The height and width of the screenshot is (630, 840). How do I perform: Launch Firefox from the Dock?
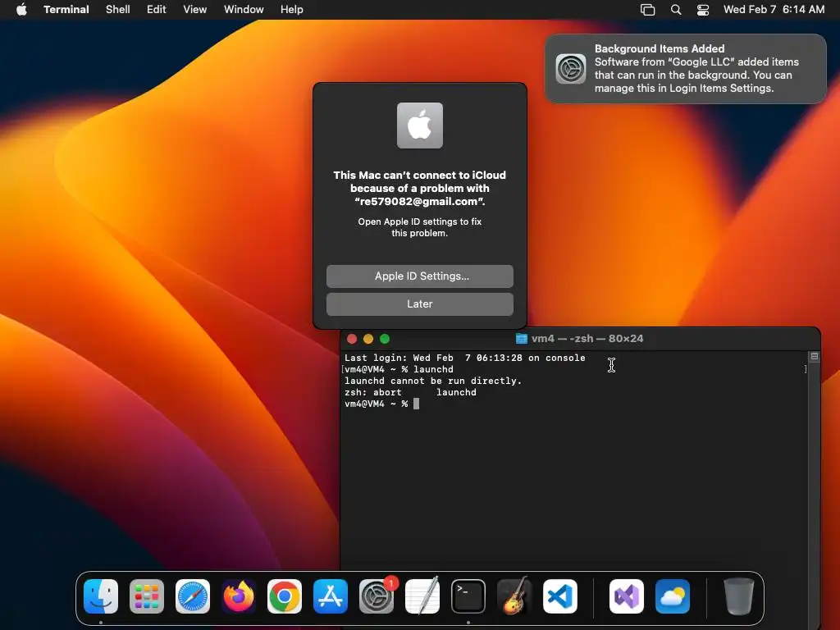pos(239,596)
